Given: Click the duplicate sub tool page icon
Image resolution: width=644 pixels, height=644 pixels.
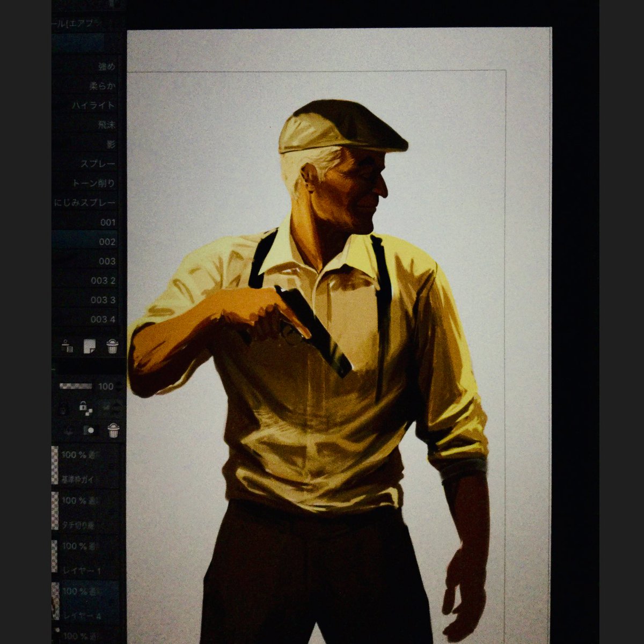Looking at the screenshot, I should [x=90, y=346].
